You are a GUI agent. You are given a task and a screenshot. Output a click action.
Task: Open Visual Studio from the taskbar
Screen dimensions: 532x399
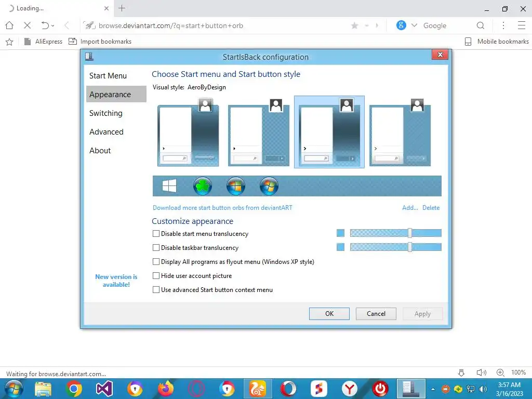pos(104,389)
